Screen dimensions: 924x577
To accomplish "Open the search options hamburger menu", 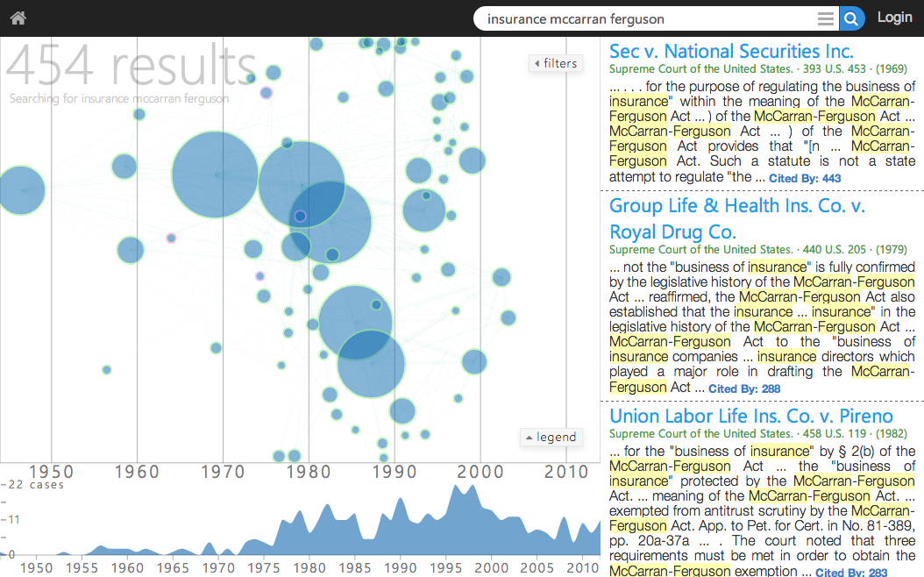I will coord(825,18).
